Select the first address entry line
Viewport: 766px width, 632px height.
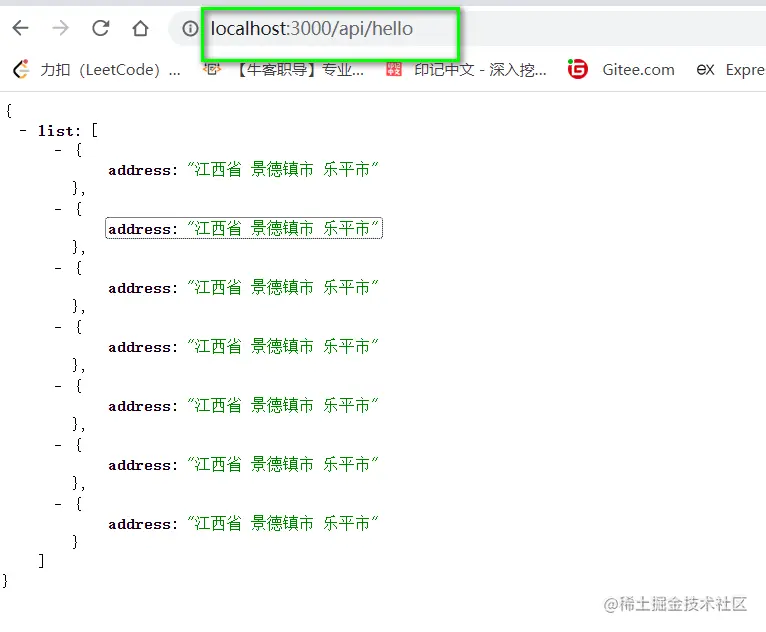pyautogui.click(x=243, y=169)
